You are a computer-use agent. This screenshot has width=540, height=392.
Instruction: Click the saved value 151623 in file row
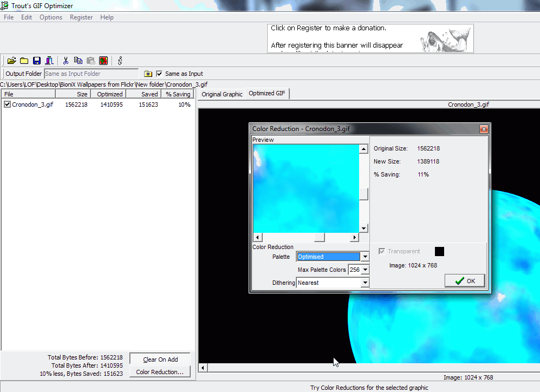point(148,104)
